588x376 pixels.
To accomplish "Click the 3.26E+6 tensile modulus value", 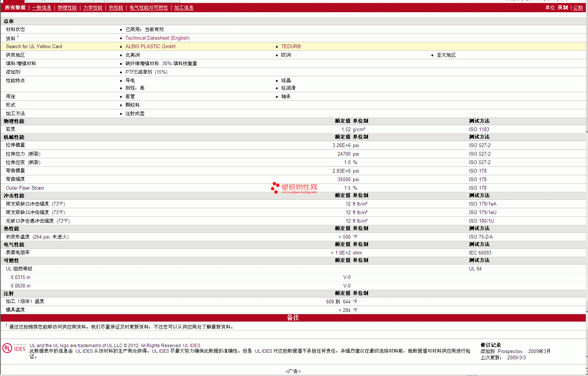I will (341, 145).
